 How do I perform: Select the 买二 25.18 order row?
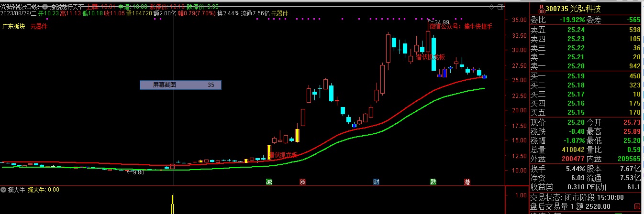pos(586,85)
